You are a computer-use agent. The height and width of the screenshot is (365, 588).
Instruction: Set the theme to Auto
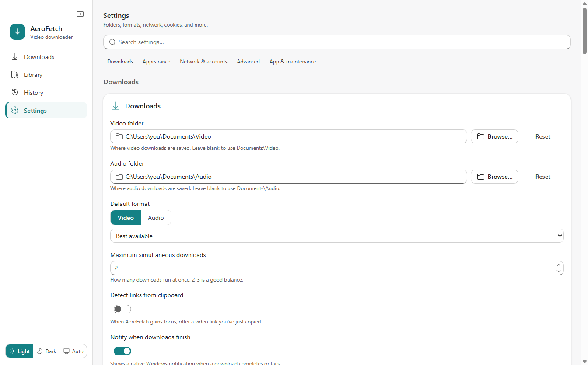point(73,351)
